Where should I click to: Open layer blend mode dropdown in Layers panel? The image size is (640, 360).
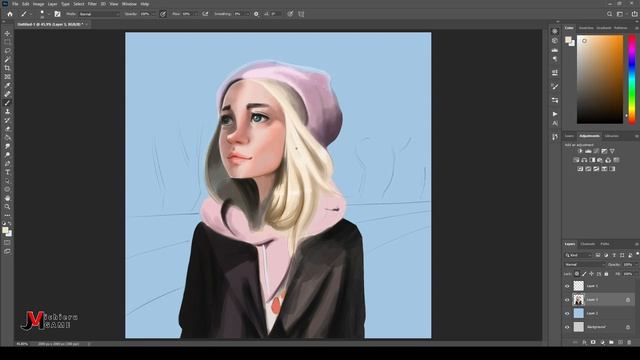[x=584, y=264]
